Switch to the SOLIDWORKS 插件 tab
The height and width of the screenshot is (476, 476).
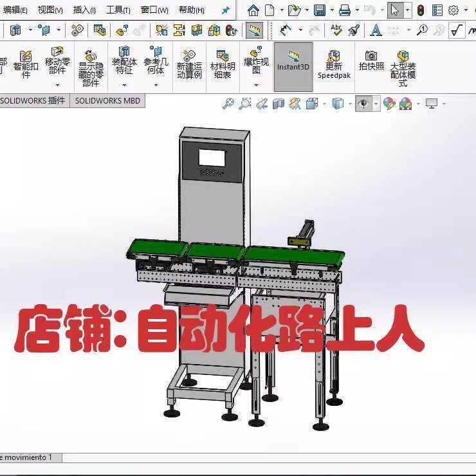(33, 101)
